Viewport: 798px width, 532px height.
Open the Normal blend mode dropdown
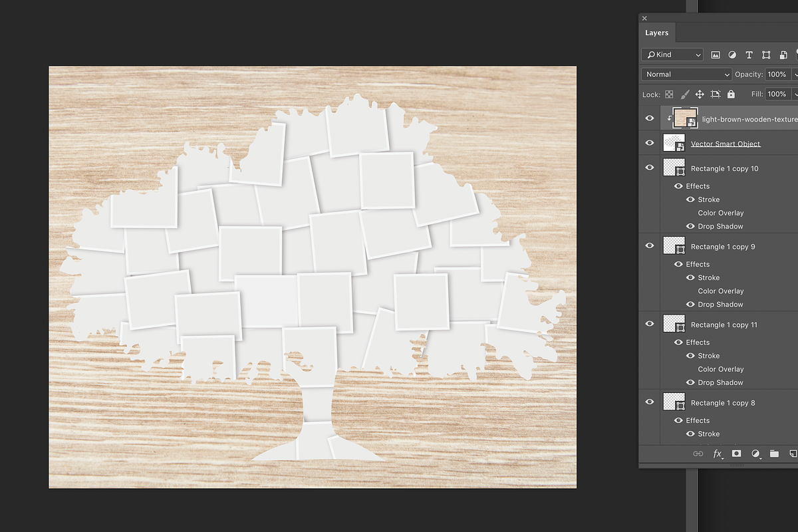coord(686,74)
